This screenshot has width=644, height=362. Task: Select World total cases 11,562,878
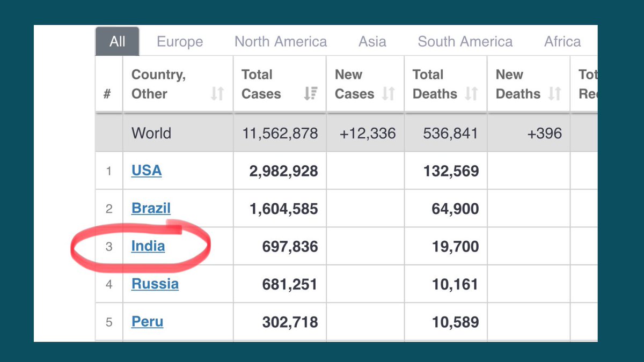click(x=280, y=133)
